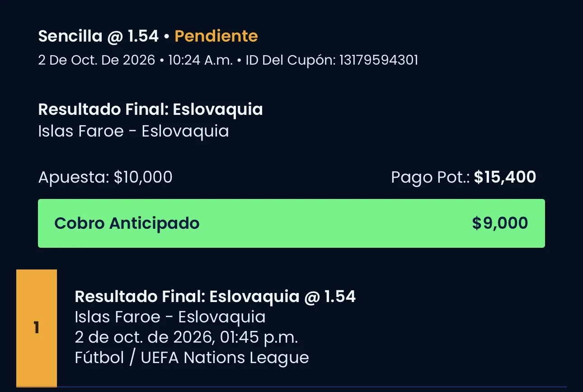Click the Pago Pot. $15,400 amount
Screen dimensions: 583x392
464,177
